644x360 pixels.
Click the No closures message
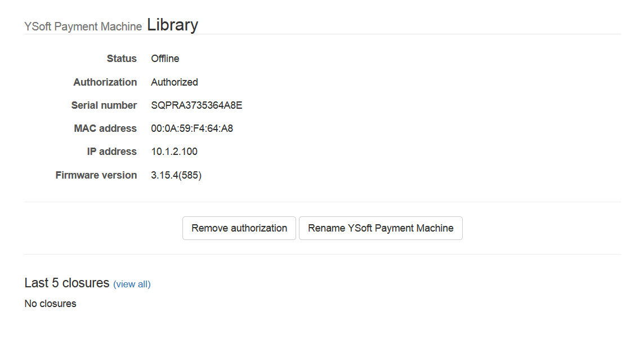point(51,304)
